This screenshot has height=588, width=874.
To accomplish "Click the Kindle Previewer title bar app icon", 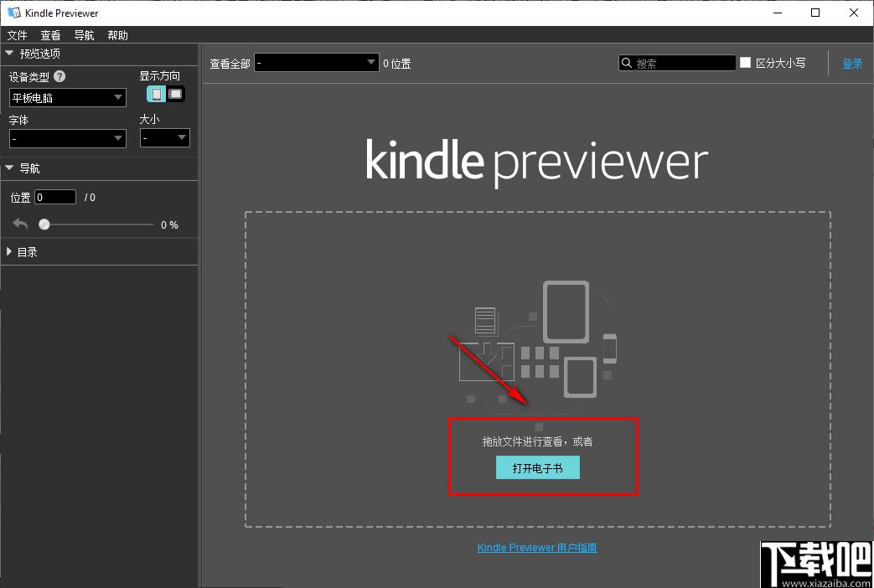I will pyautogui.click(x=14, y=13).
